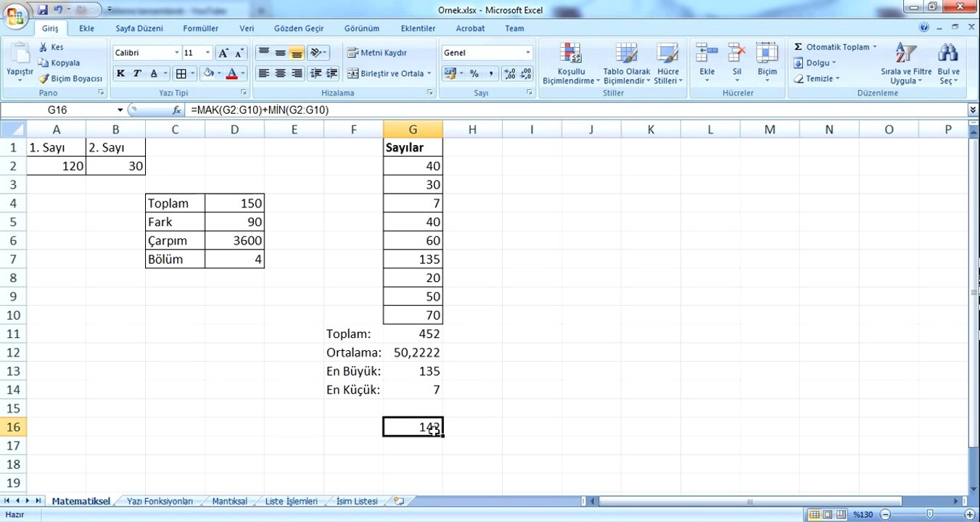Screen dimensions: 980x522
Task: Open Hücre Stilleri cell styles
Action: point(667,63)
